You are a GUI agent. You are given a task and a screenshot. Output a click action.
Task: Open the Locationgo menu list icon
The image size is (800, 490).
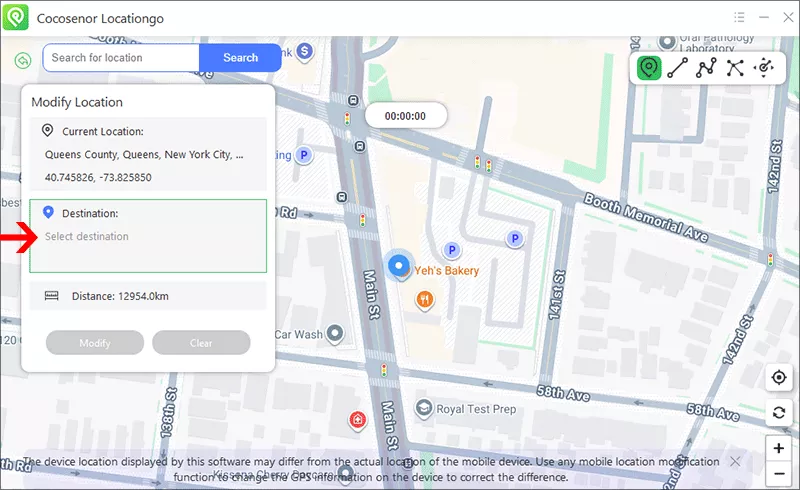point(739,17)
